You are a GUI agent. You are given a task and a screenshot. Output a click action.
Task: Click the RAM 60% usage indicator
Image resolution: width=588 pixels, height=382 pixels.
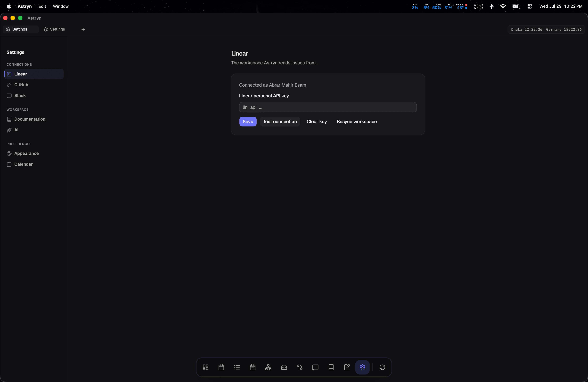(x=437, y=6)
